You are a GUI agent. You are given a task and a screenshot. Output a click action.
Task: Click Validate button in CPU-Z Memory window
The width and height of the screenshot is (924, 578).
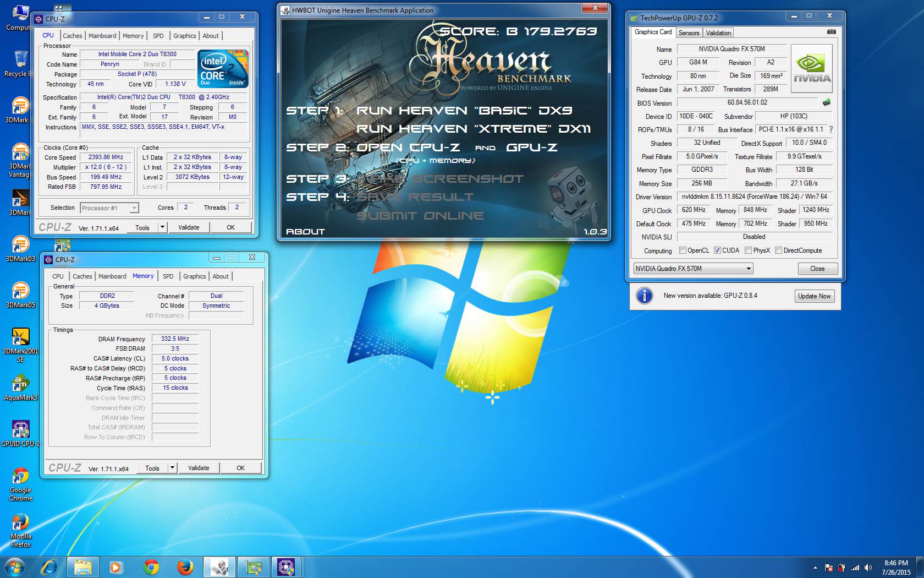199,468
